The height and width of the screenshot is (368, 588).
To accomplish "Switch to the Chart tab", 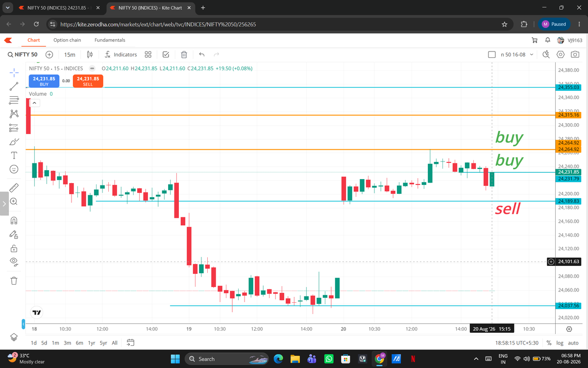I will coord(34,40).
